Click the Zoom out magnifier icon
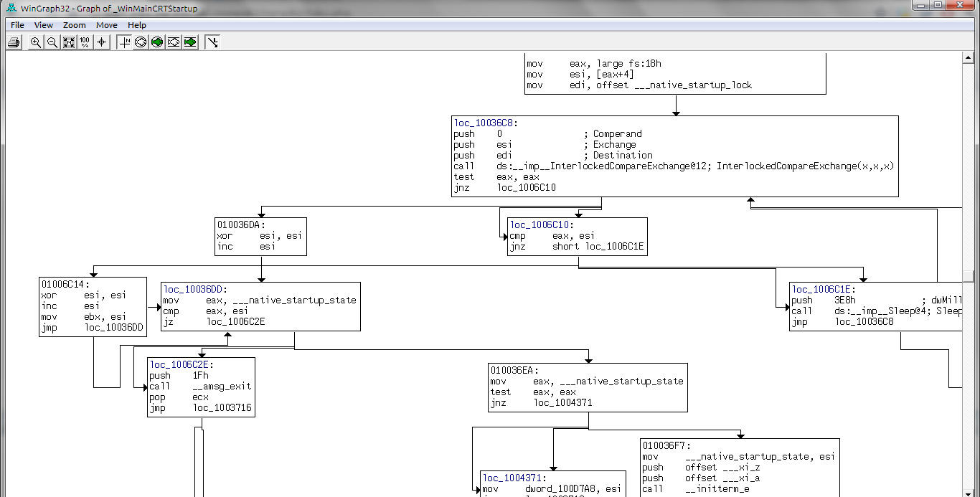980x497 pixels. (x=52, y=42)
